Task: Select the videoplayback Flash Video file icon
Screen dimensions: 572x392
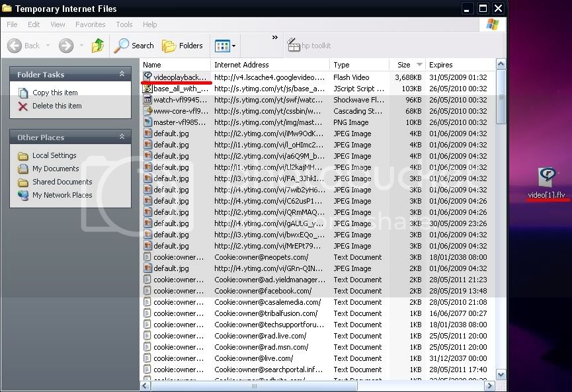Action: pyautogui.click(x=148, y=77)
